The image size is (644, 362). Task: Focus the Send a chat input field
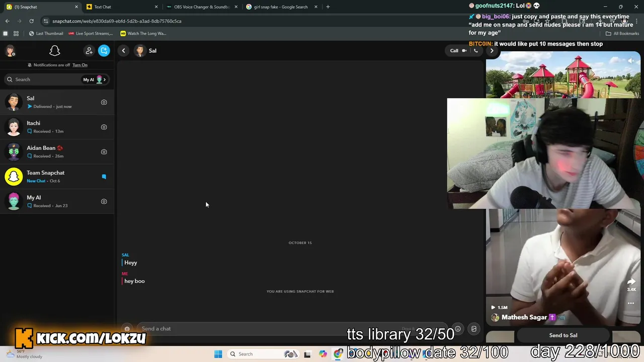pos(292,329)
